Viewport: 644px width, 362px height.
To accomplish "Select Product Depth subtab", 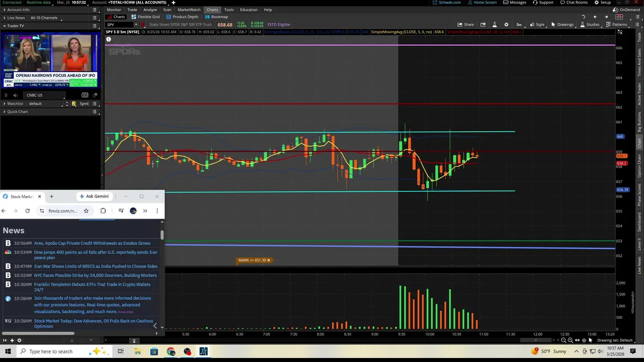I will 182,17.
